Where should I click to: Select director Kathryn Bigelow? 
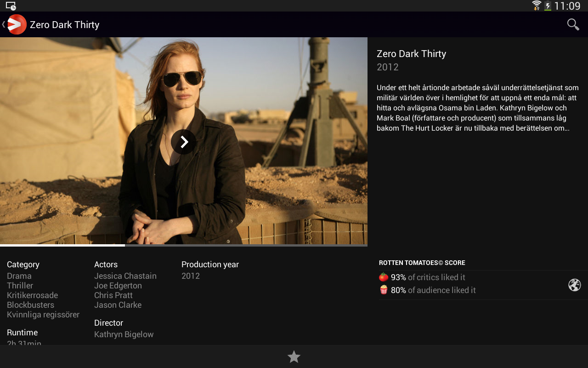(x=124, y=334)
